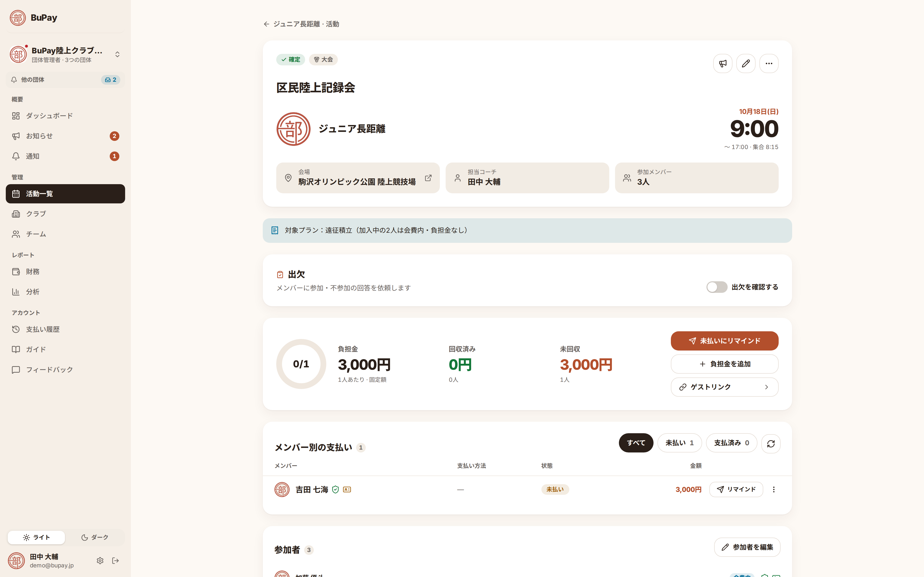Filter payments by 未払い tab
This screenshot has width=924, height=577.
coord(679,443)
